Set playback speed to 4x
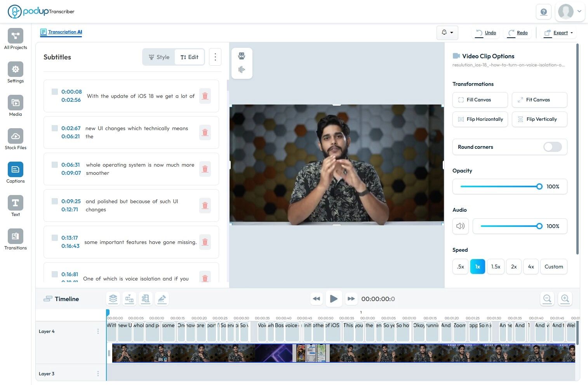The width and height of the screenshot is (588, 385). pos(531,267)
